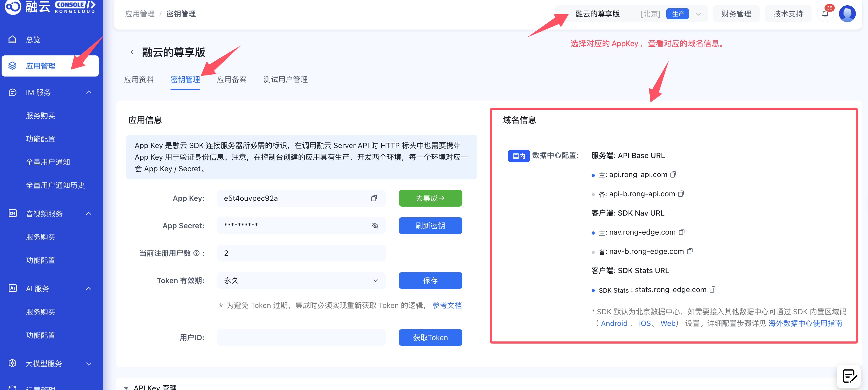
Task: Click the 用户ID input field
Action: pos(301,337)
